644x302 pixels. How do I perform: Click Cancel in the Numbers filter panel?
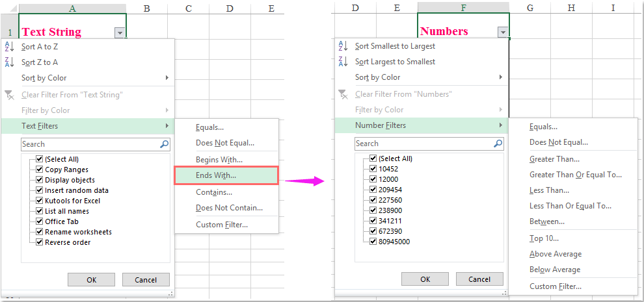pos(480,279)
